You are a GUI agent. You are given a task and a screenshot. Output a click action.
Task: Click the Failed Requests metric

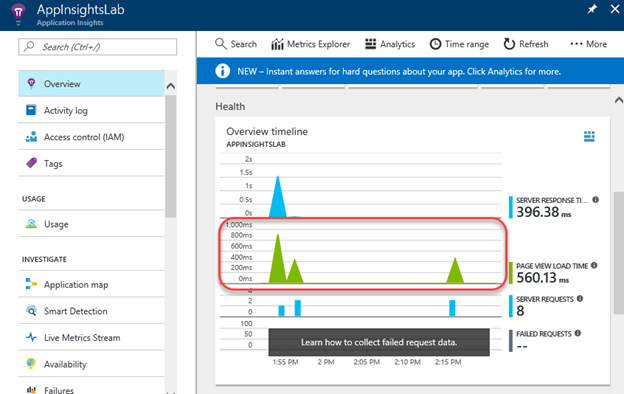point(545,341)
